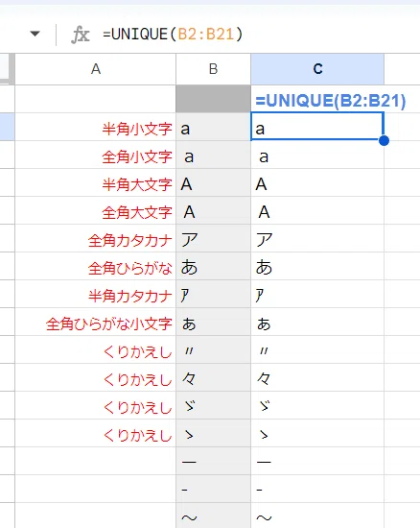Select the くりかえし label in the ヽ row
This screenshot has width=420, height=528.
pos(96,433)
